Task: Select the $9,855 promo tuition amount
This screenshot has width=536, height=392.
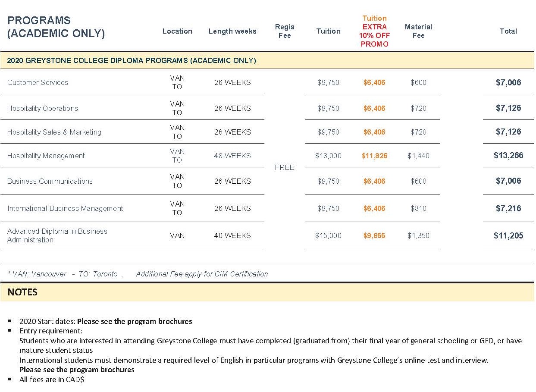Action: pyautogui.click(x=374, y=235)
